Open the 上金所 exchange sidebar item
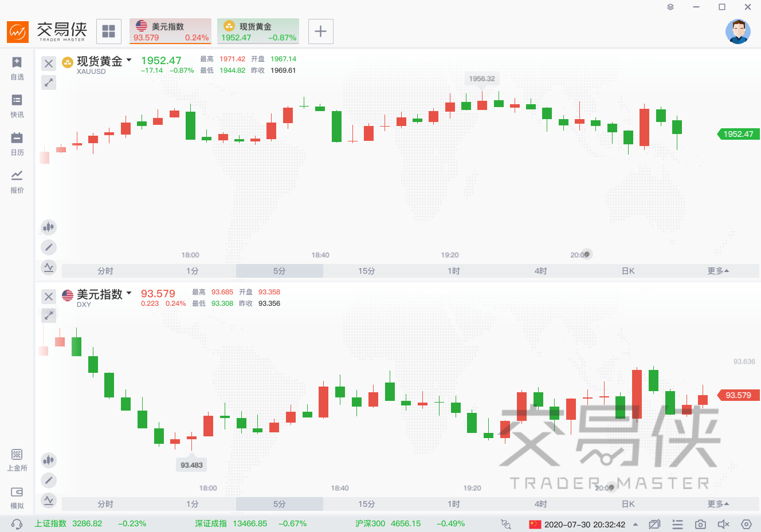The height and width of the screenshot is (532, 761). pyautogui.click(x=17, y=459)
